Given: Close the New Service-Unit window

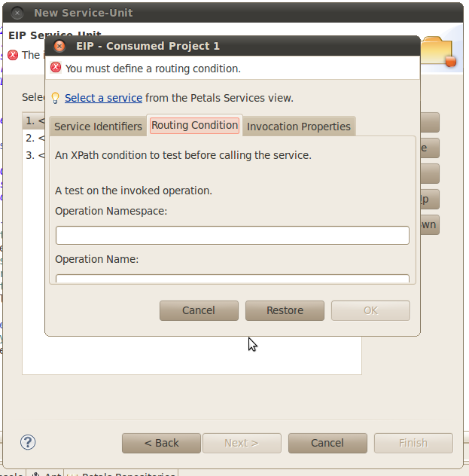Looking at the screenshot, I should click(x=17, y=13).
